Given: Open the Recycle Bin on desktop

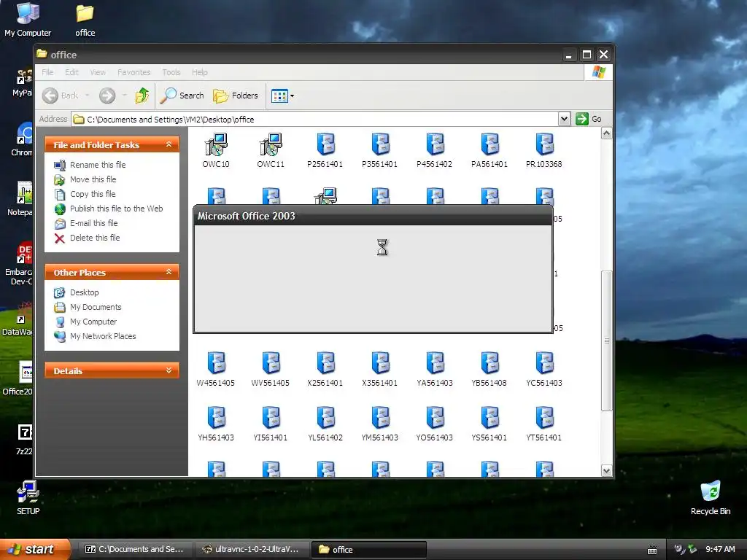Looking at the screenshot, I should 711,497.
